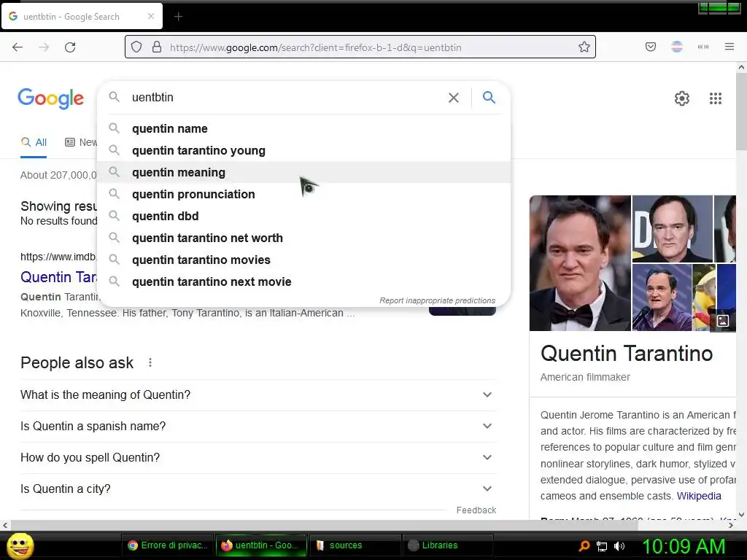Switch to the 'Errore di privac...' Chrome taskbar window

[168, 545]
